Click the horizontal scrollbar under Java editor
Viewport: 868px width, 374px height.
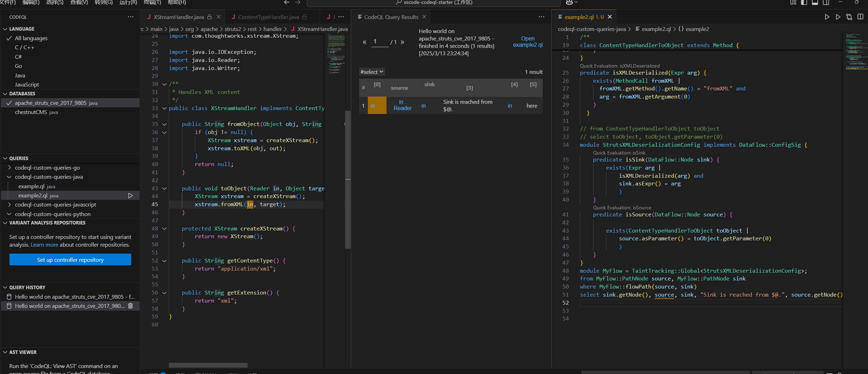[208, 365]
